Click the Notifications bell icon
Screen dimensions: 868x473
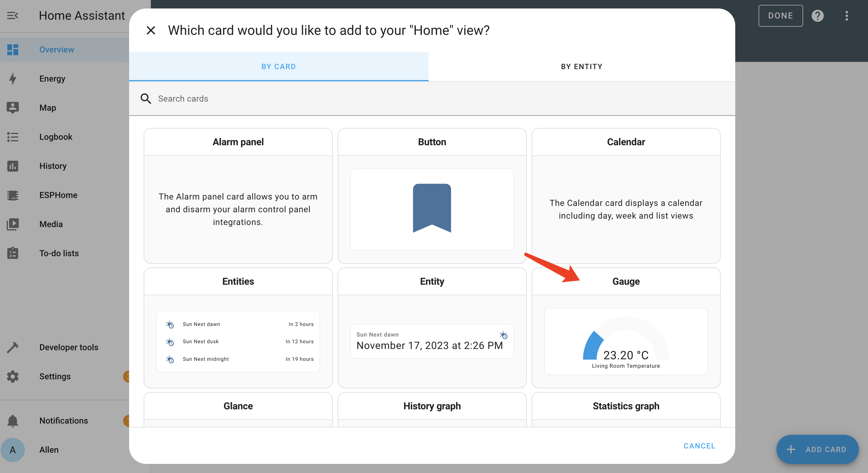point(13,421)
